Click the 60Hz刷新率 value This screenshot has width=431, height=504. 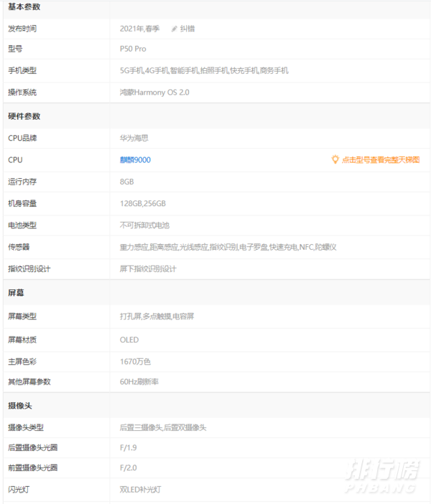coord(139,382)
